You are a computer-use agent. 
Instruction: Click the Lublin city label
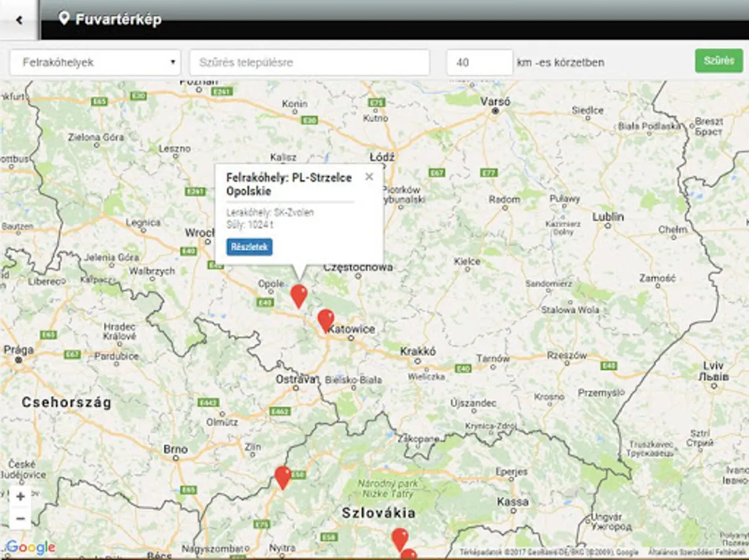(608, 217)
